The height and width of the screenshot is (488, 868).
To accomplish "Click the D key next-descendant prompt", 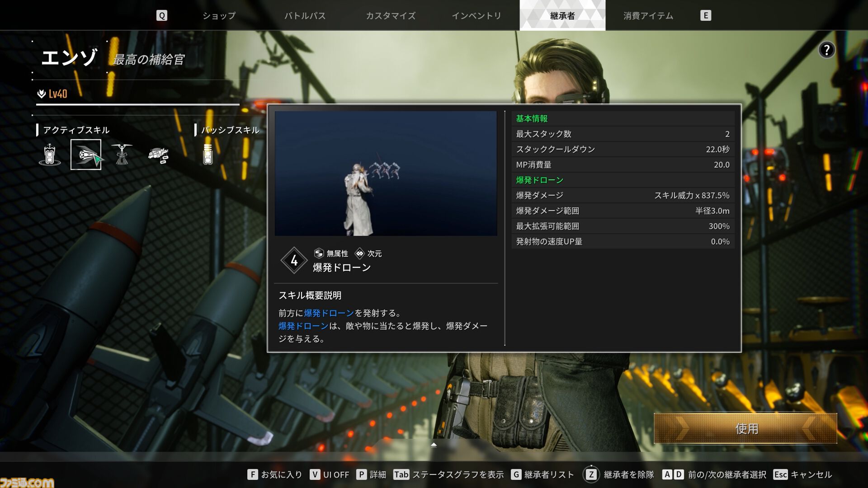I will point(679,474).
